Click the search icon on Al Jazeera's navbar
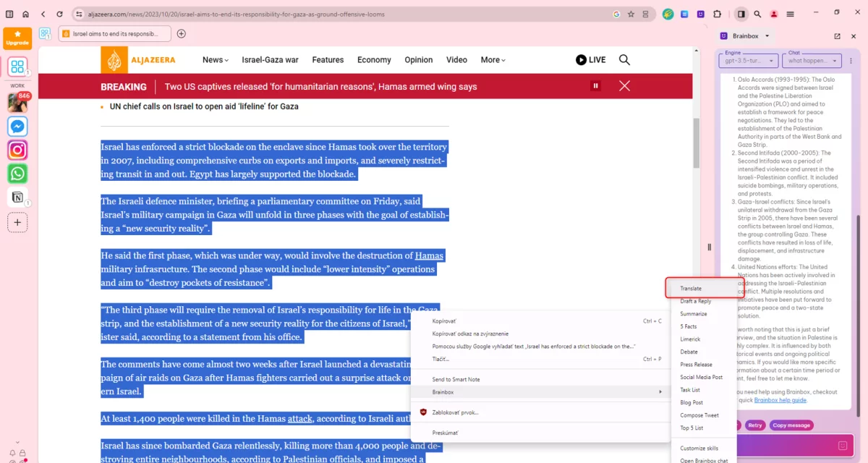Image resolution: width=868 pixels, height=463 pixels. pyautogui.click(x=624, y=60)
